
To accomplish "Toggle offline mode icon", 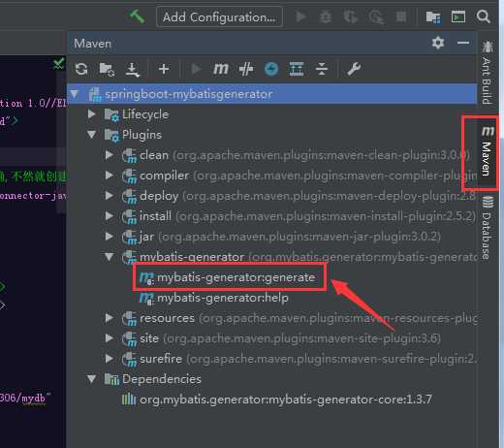I will pos(246,69).
